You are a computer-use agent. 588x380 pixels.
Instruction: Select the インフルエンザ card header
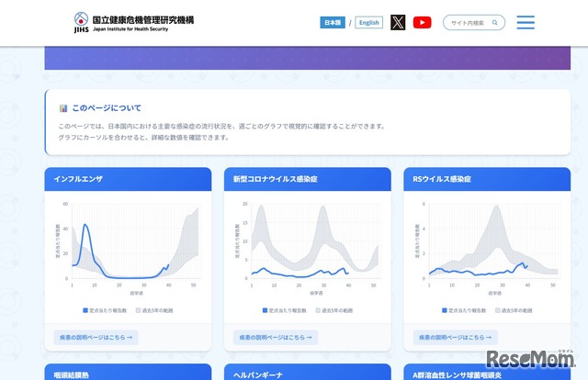tap(128, 179)
